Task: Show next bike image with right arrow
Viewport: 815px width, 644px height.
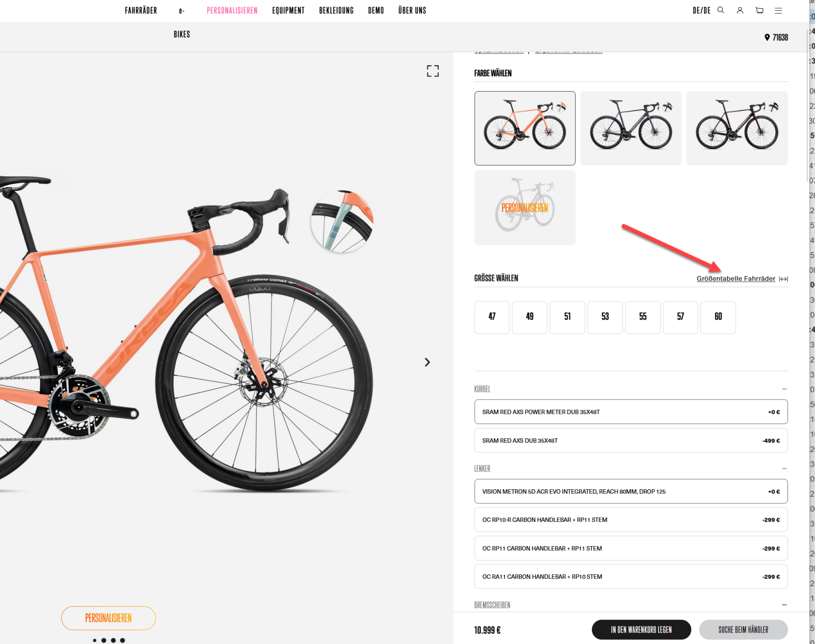Action: (427, 362)
